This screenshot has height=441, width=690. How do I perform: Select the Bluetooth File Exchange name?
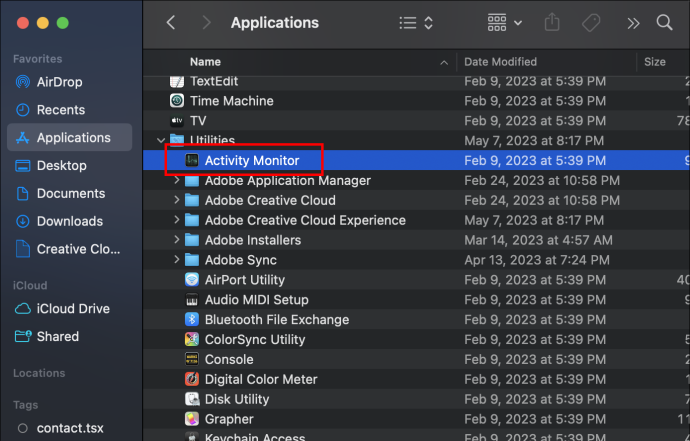(277, 320)
